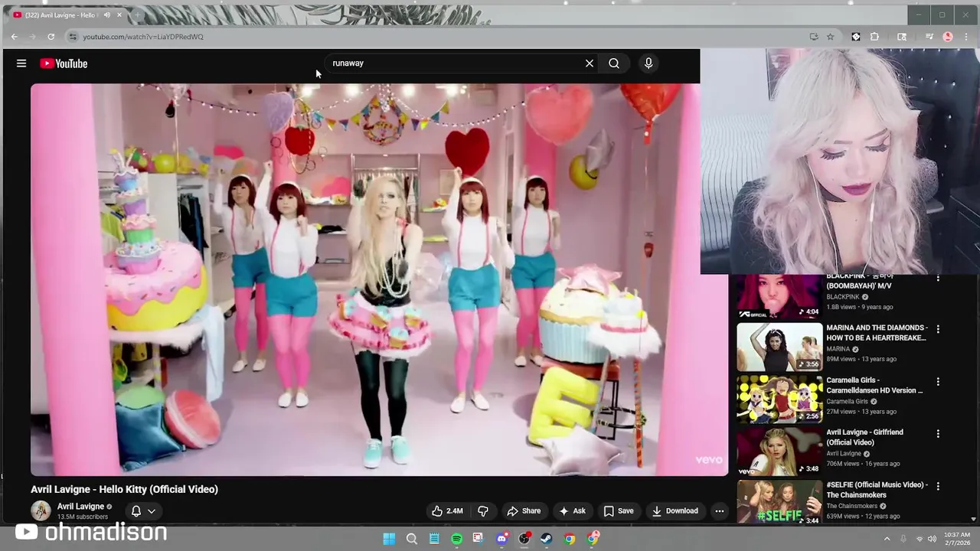This screenshot has height=551, width=980.
Task: Click the magnifier search button
Action: pos(614,64)
